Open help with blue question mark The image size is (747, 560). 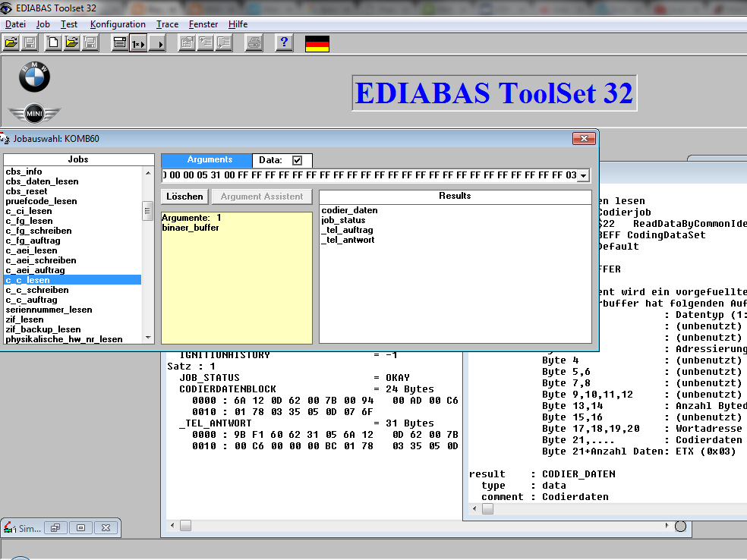pos(284,43)
